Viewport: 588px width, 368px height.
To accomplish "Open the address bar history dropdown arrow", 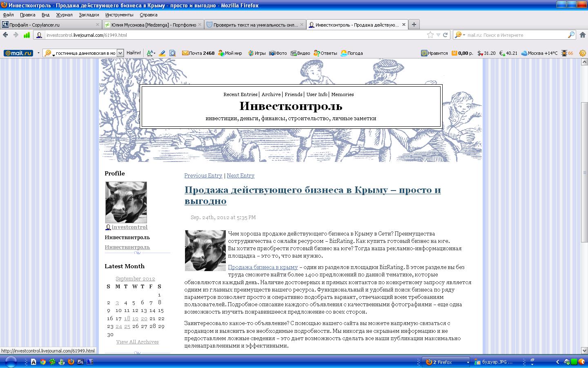I will (438, 35).
